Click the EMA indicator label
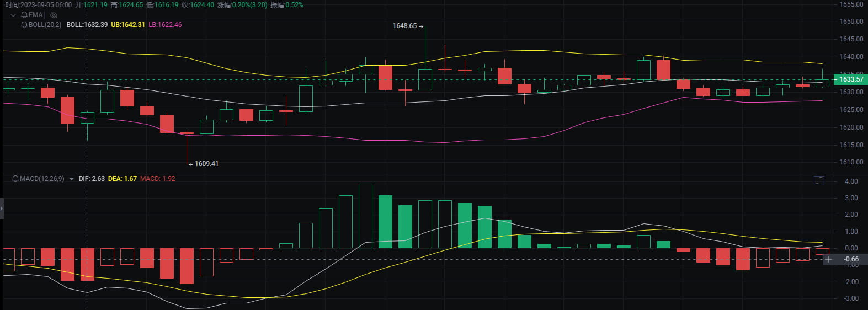 36,15
